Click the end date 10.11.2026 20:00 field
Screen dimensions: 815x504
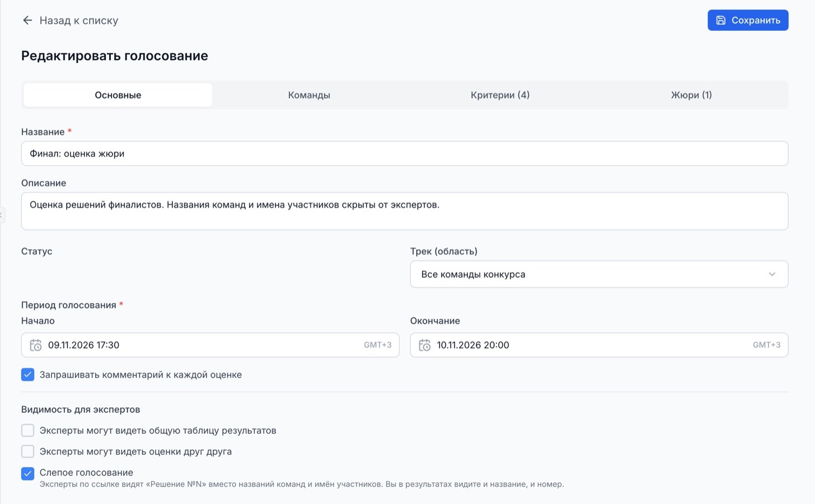click(599, 345)
